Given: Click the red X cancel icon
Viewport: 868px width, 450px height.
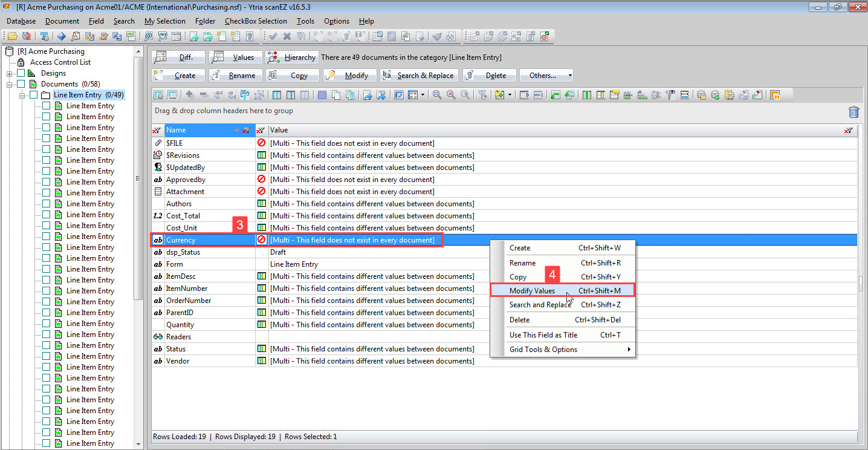Looking at the screenshot, I should (x=287, y=36).
